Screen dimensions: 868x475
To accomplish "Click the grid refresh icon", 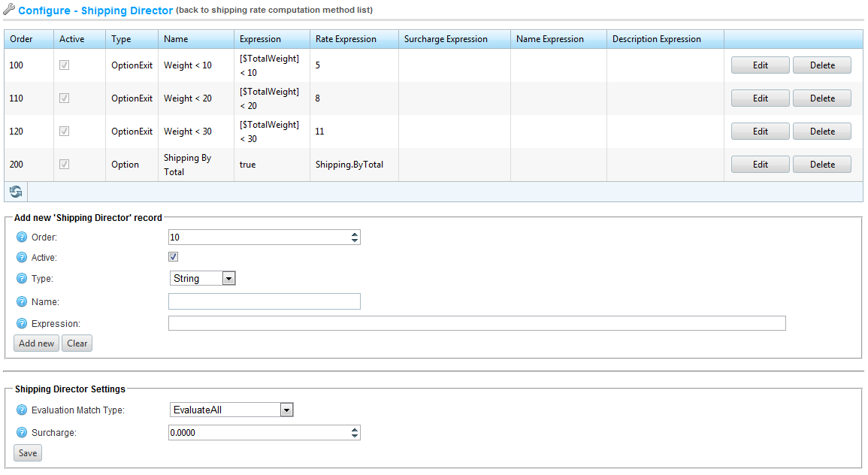I will click(x=15, y=192).
